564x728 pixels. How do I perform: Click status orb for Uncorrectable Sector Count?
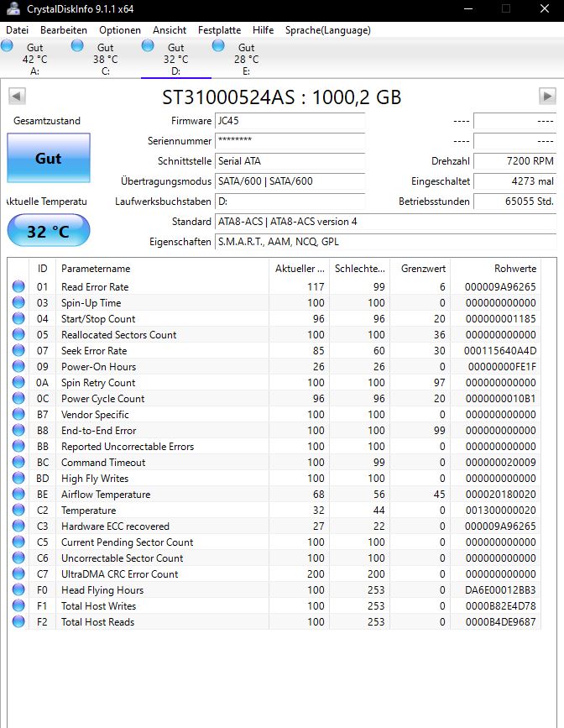[18, 558]
